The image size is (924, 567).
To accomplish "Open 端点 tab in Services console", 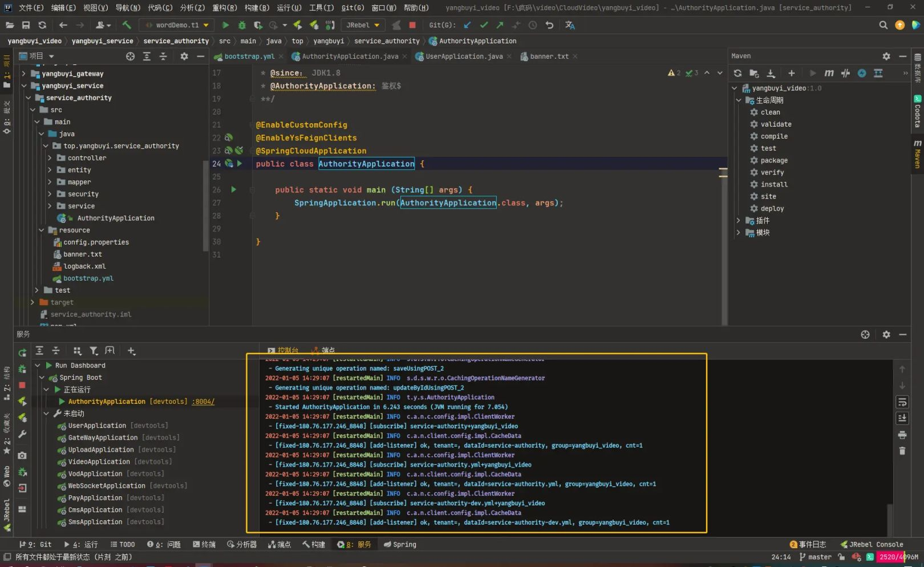I will (x=323, y=350).
